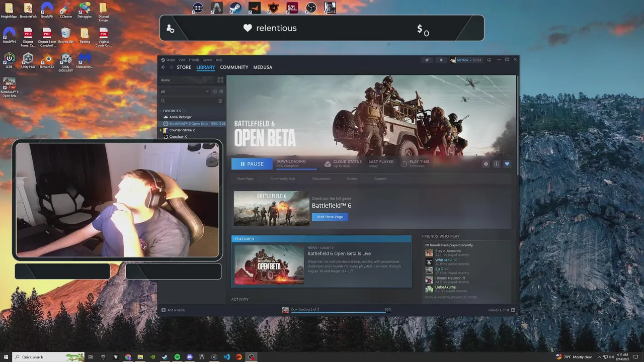
Task: Open the game Store Page link
Action: pyautogui.click(x=245, y=178)
